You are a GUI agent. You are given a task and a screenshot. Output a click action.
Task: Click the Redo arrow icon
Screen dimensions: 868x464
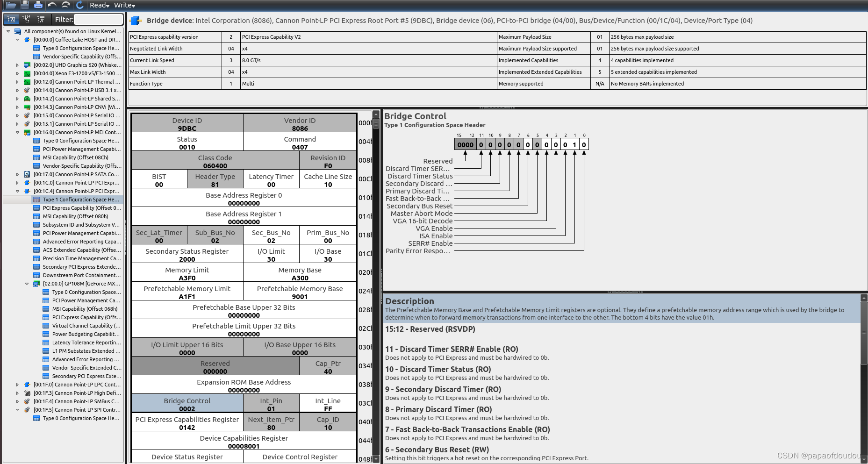(66, 5)
